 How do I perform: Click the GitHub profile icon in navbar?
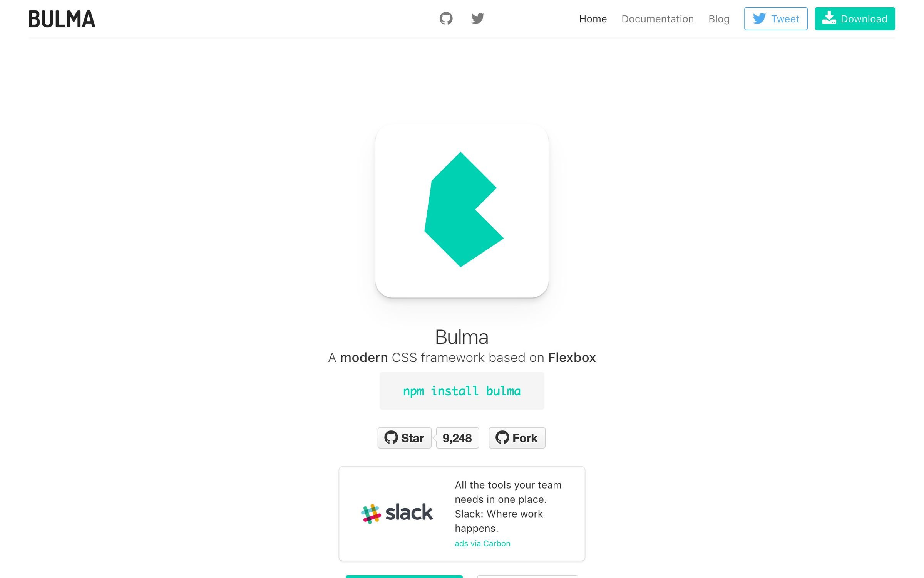(x=446, y=18)
